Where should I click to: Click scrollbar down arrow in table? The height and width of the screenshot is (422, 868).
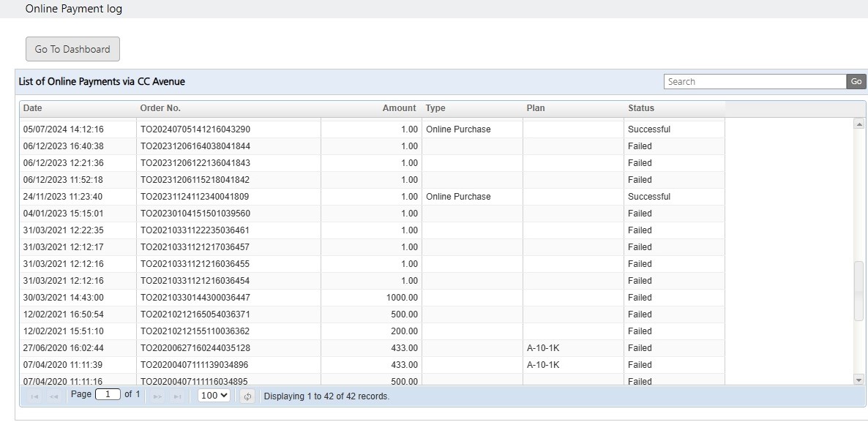click(x=858, y=380)
